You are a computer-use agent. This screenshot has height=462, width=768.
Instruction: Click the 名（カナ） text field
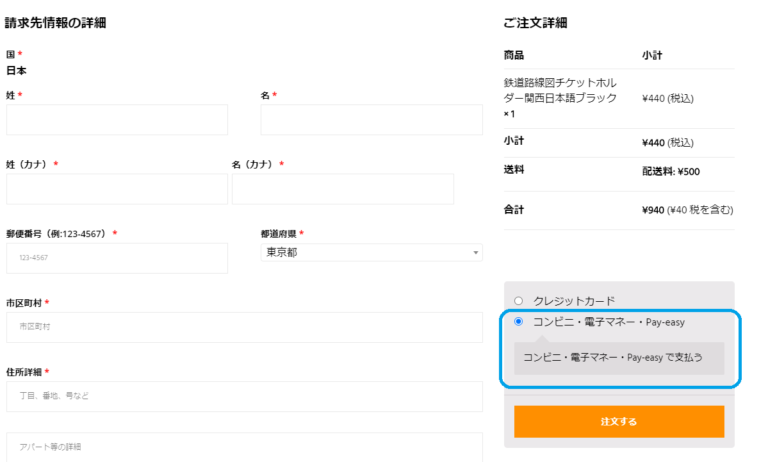pyautogui.click(x=343, y=189)
